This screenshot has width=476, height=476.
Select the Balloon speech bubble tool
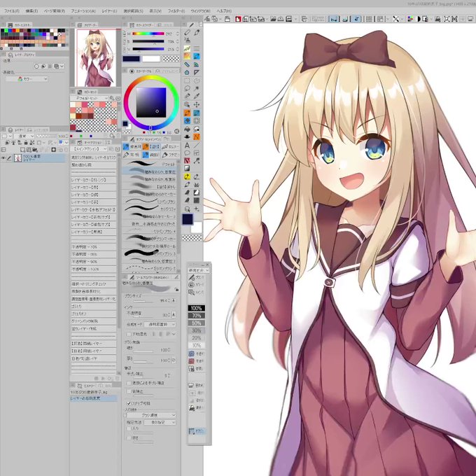tap(187, 153)
